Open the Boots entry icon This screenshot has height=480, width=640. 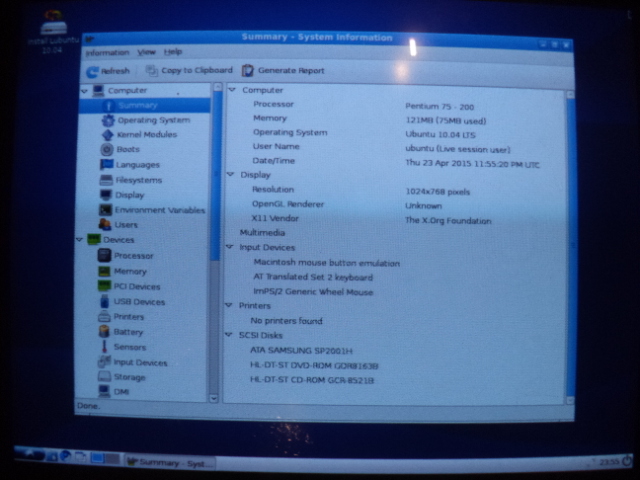coord(108,150)
